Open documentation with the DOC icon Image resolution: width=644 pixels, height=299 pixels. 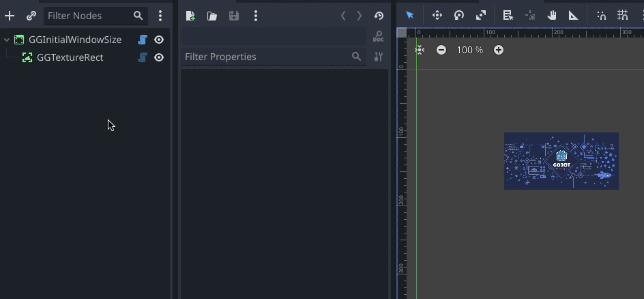[378, 37]
